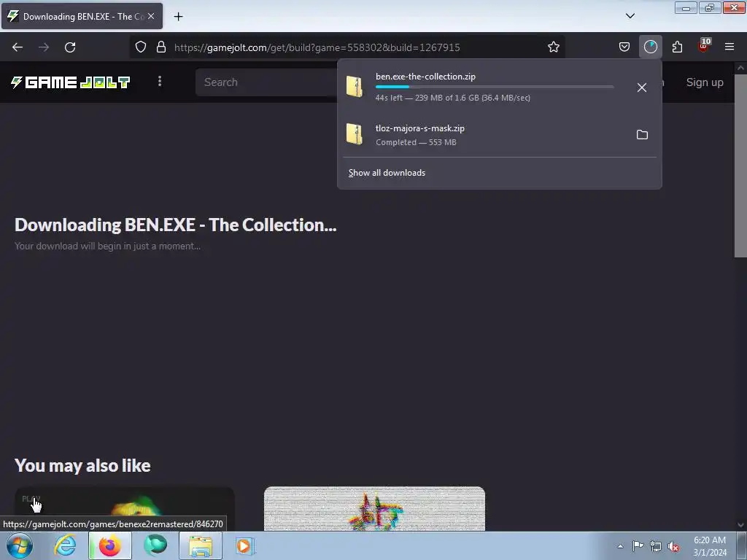This screenshot has height=560, width=747.
Task: Click the taskbar clock 6:20 AM
Action: click(710, 545)
